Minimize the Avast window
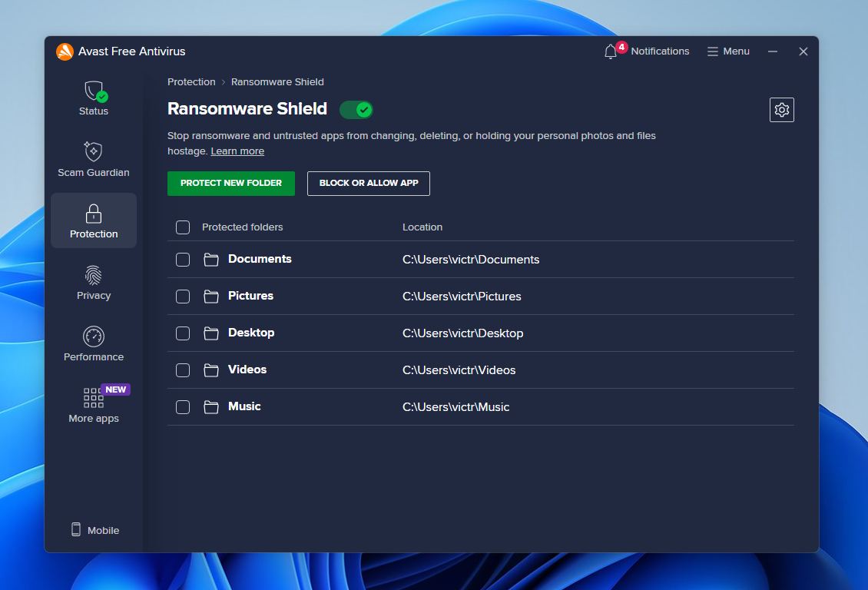The height and width of the screenshot is (590, 868). coord(773,51)
